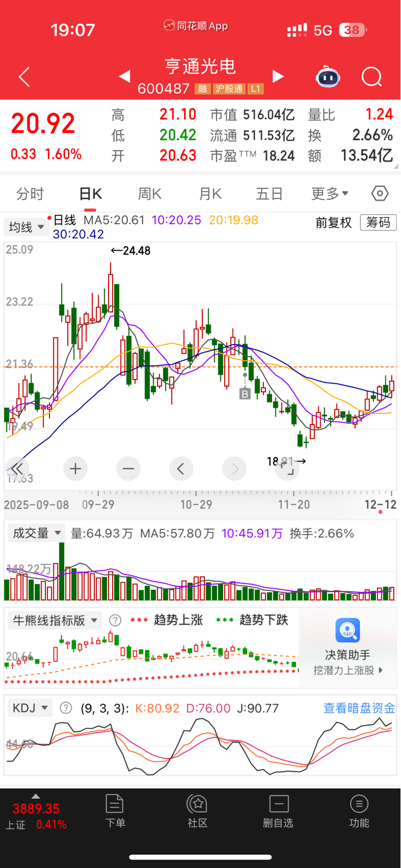The image size is (401, 868).
Task: Shift the chart left one step
Action: tap(181, 469)
